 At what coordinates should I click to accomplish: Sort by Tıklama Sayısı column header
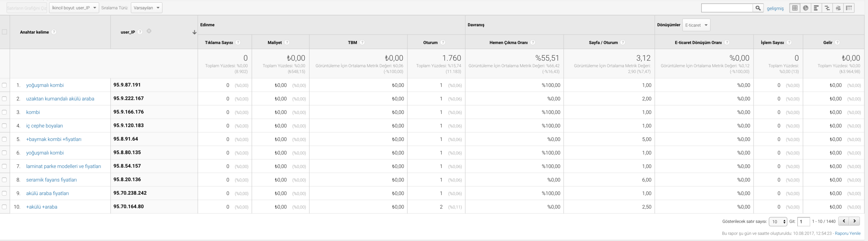coord(219,42)
